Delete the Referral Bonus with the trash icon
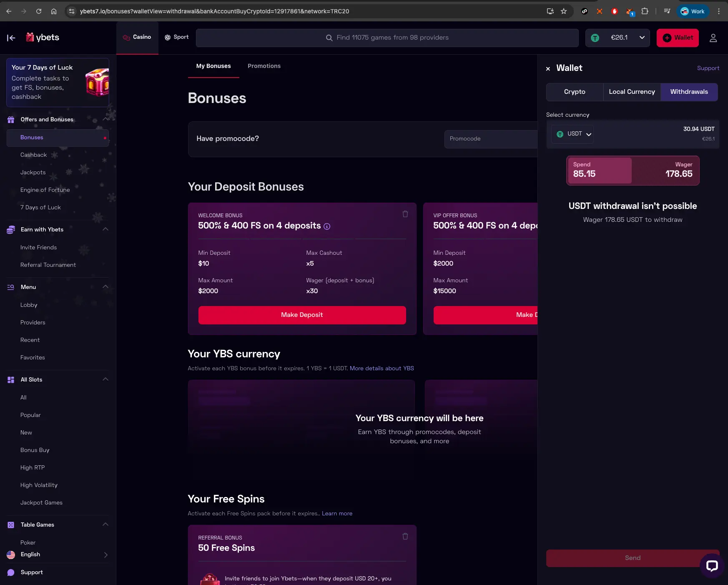 (x=405, y=536)
